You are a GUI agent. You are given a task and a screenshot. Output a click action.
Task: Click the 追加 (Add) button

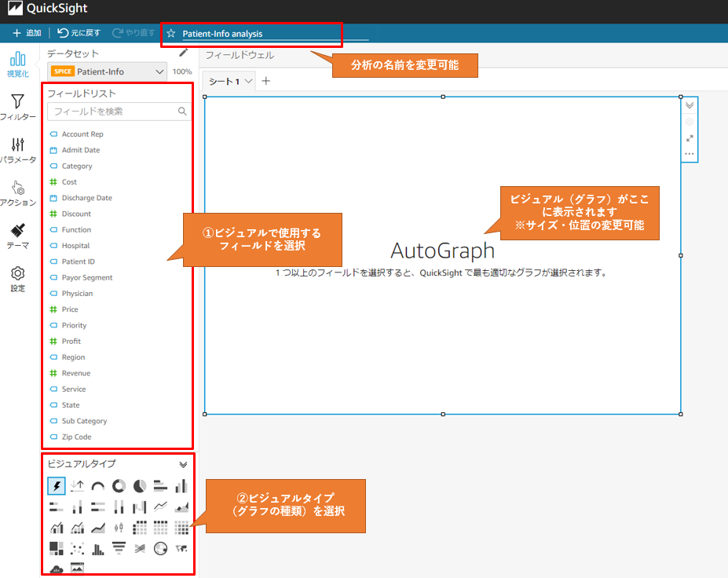pyautogui.click(x=27, y=33)
